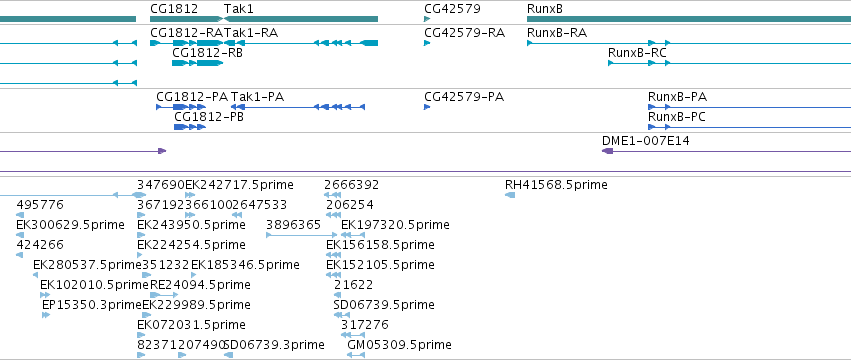Select the Tak1 gene bar
Viewport: 851px width, 360px height.
pos(301,19)
